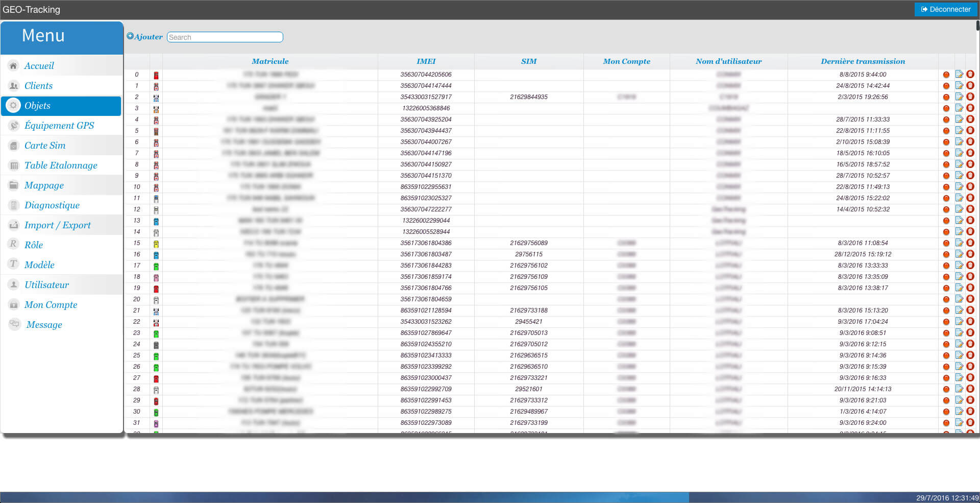Click the edit icon in row 0
980x503 pixels.
click(x=959, y=75)
